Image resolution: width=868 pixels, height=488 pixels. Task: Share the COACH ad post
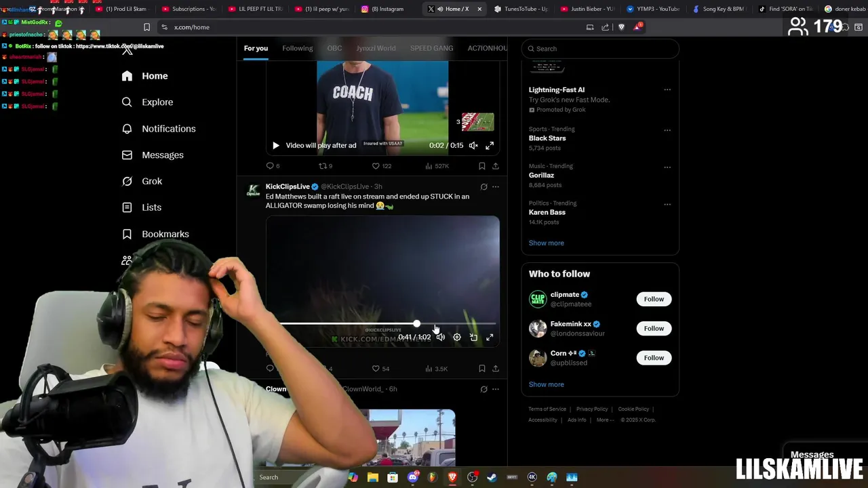(496, 166)
